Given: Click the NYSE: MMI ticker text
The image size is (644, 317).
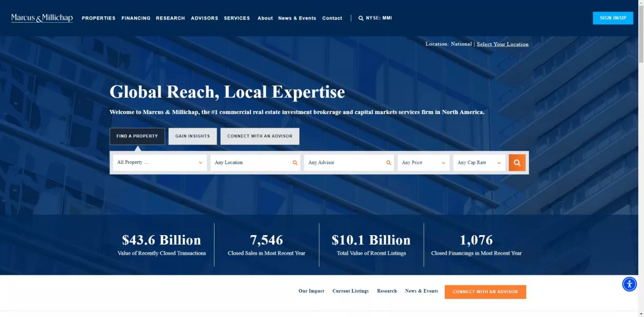Looking at the screenshot, I should click(379, 18).
